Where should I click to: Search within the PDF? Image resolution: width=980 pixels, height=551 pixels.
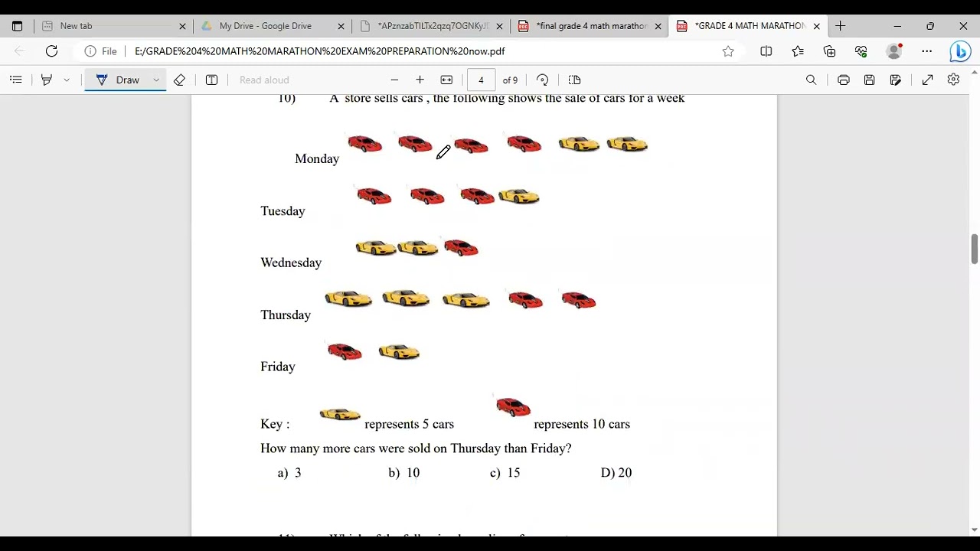(812, 80)
